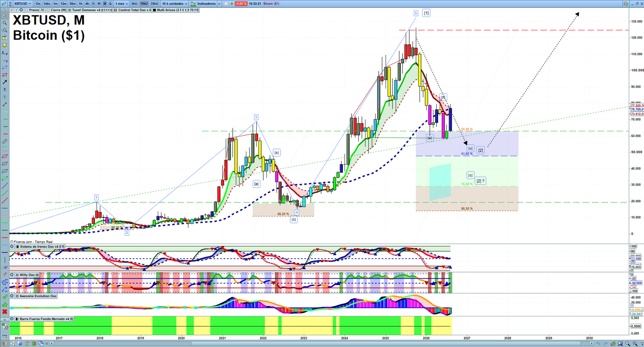Select the ruler measurement tool

[4, 141]
